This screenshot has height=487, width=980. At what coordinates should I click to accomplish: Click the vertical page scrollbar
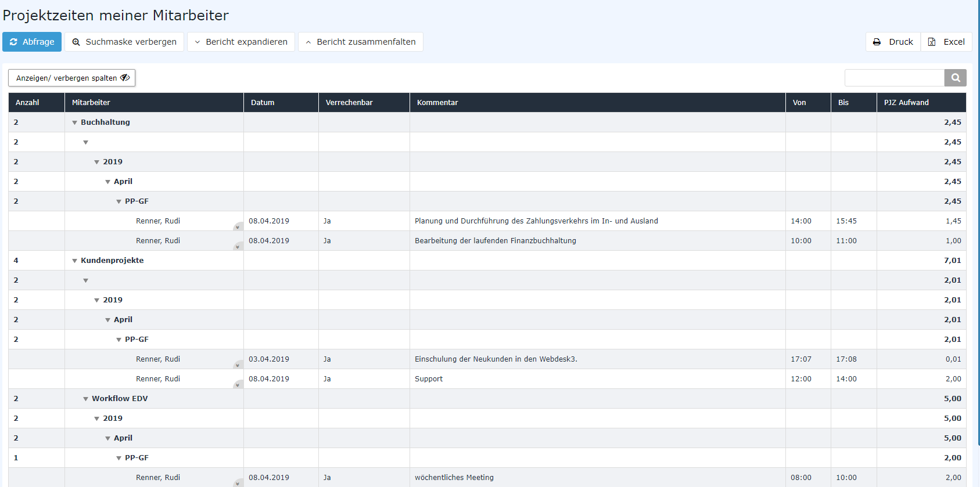click(978, 223)
